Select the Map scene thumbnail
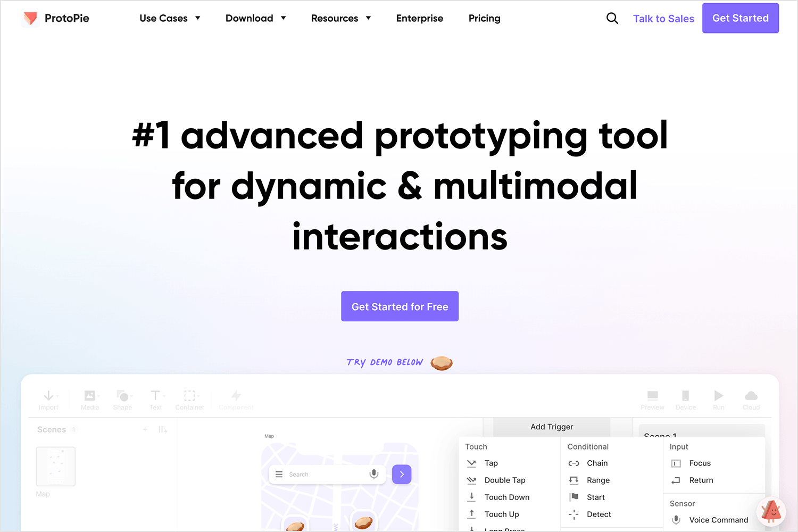798x532 pixels. tap(55, 466)
